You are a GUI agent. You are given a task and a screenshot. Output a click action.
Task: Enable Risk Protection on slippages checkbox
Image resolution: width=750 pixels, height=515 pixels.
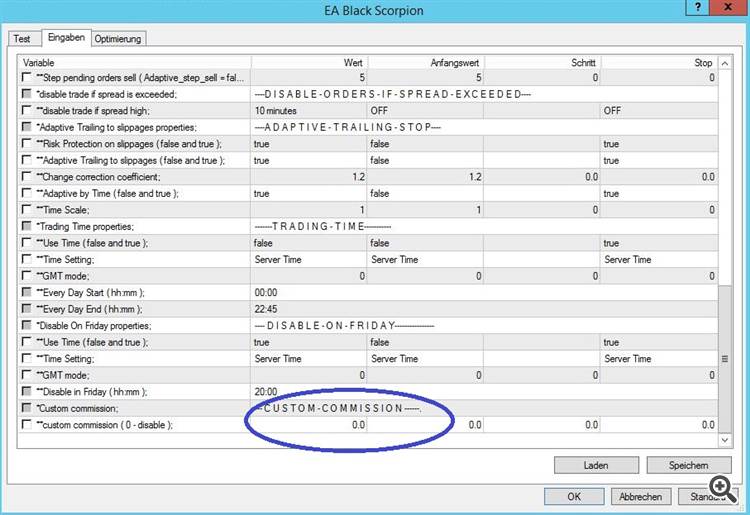click(x=27, y=143)
